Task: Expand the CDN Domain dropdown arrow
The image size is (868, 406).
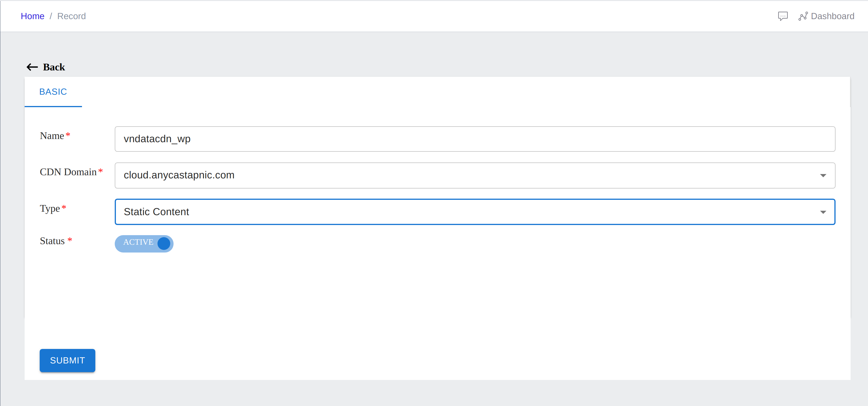Action: pyautogui.click(x=823, y=175)
